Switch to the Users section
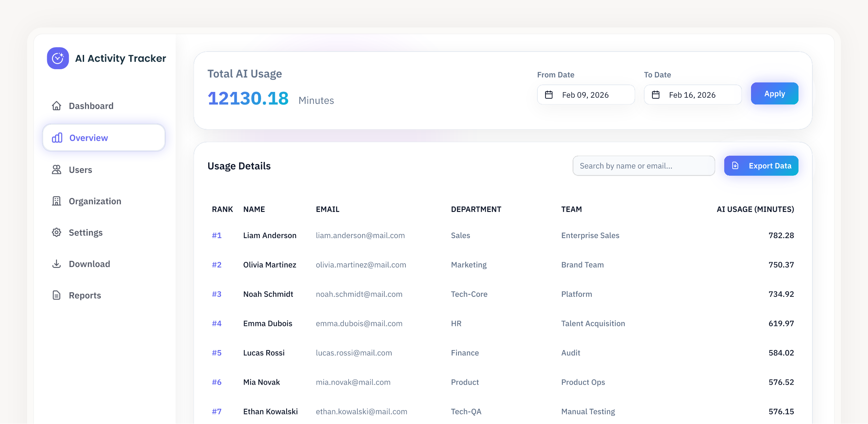The image size is (868, 424). click(80, 170)
